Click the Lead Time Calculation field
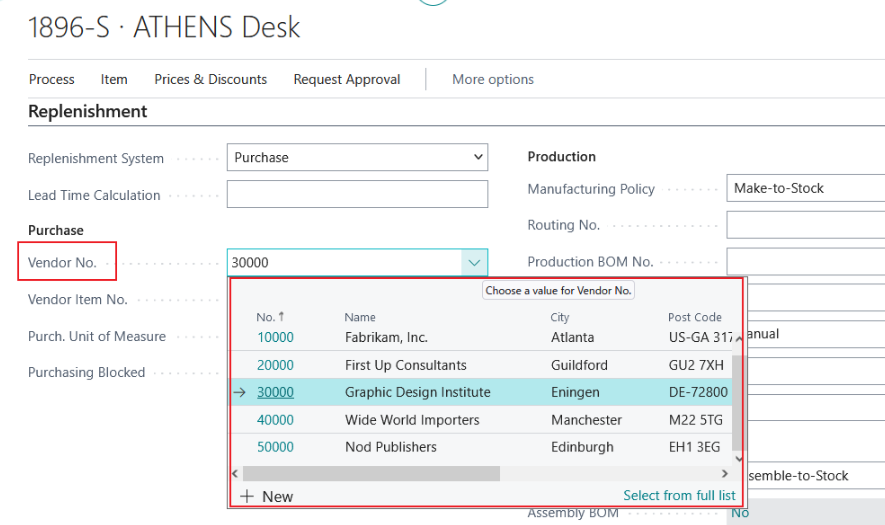The height and width of the screenshot is (525, 885). click(x=357, y=194)
